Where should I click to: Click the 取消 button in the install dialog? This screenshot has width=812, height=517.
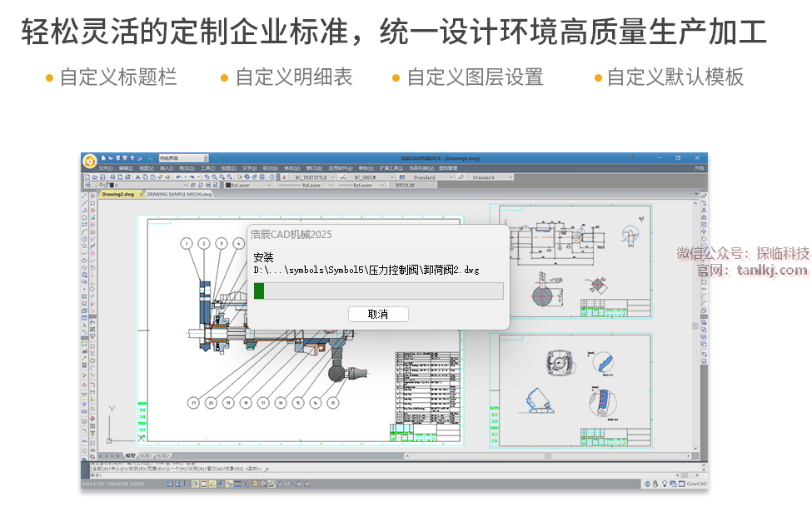click(378, 314)
